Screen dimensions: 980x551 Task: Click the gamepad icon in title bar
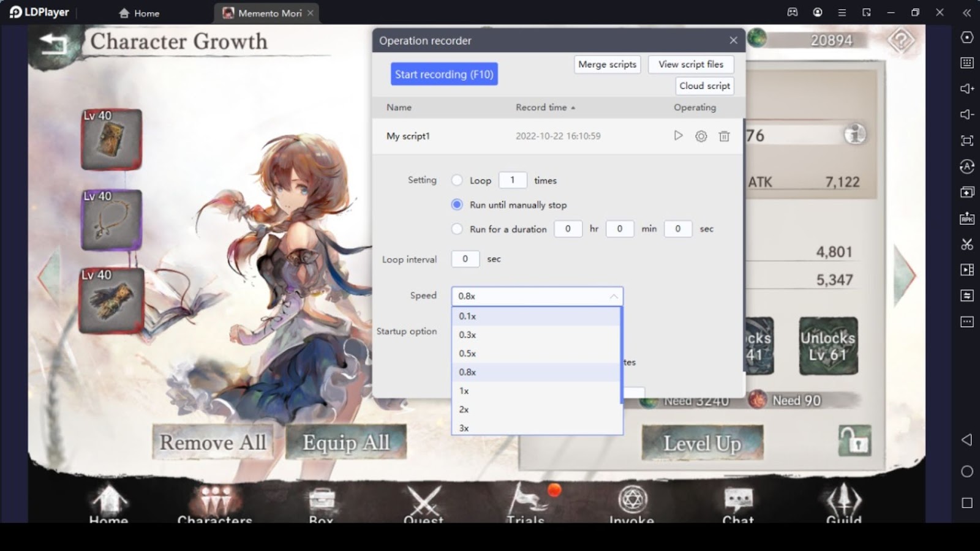(x=793, y=12)
